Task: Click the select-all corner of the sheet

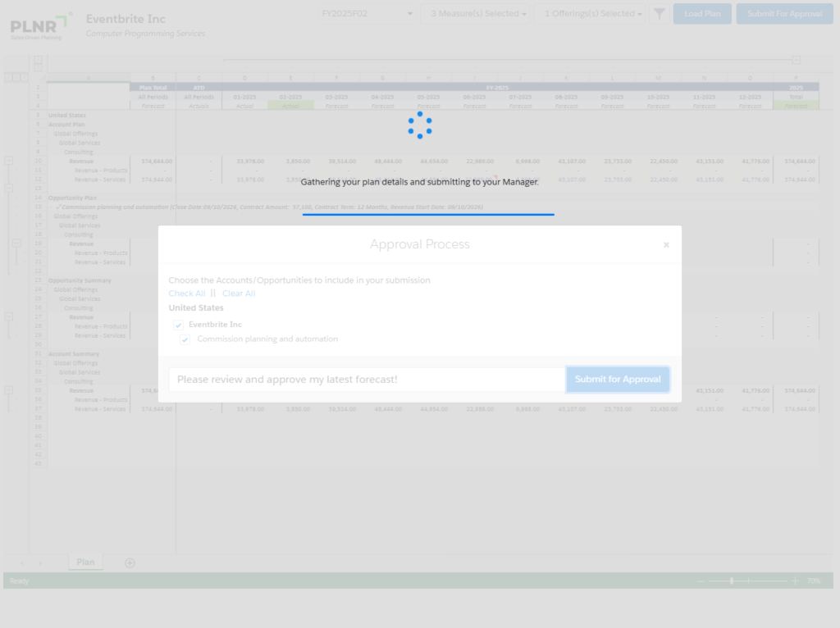Action: pos(38,78)
